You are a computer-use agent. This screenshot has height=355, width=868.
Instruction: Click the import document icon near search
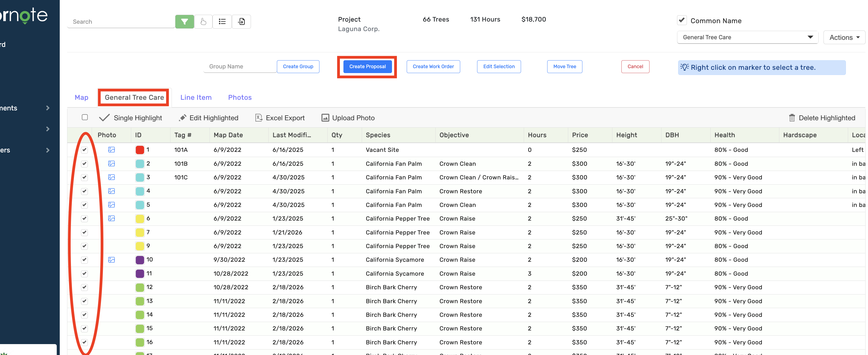pos(241,22)
